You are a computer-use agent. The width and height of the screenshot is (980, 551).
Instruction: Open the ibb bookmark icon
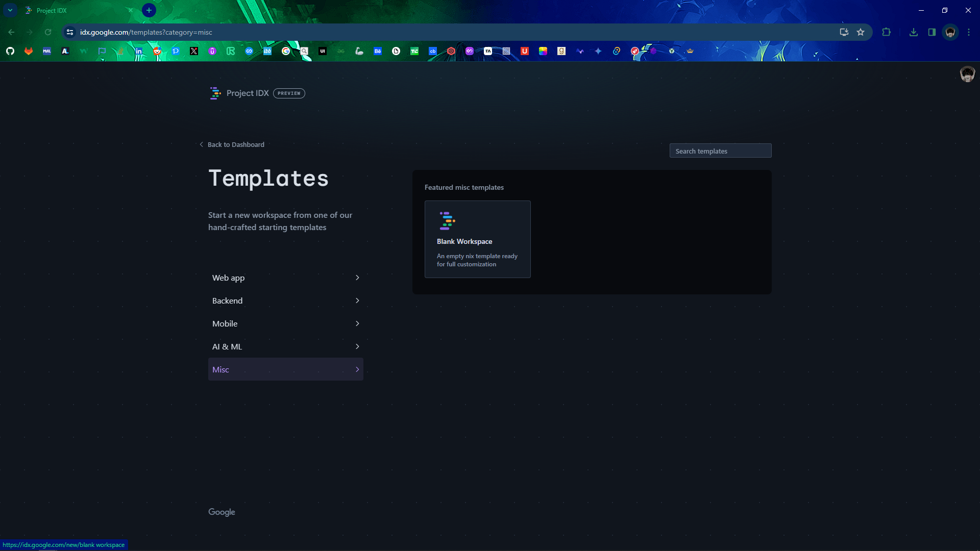[267, 51]
